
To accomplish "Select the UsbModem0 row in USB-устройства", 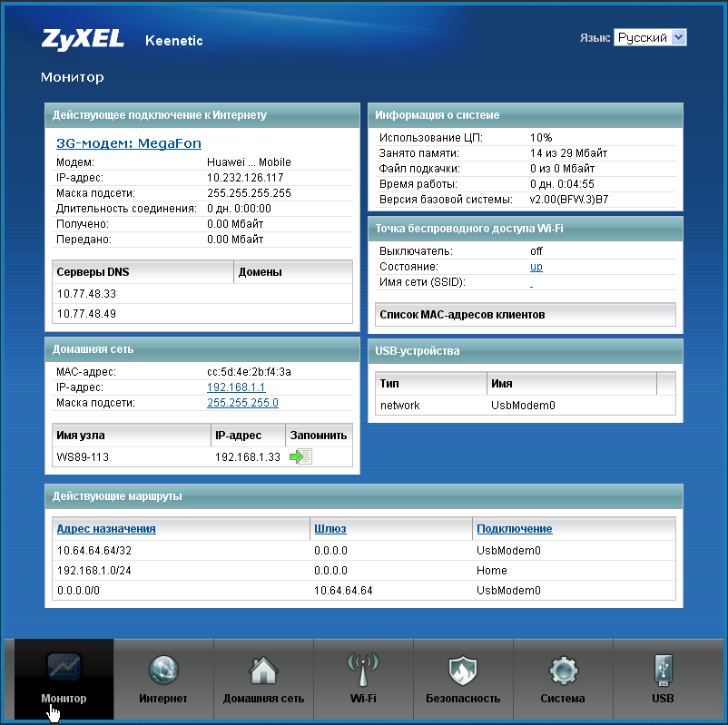I will (525, 406).
